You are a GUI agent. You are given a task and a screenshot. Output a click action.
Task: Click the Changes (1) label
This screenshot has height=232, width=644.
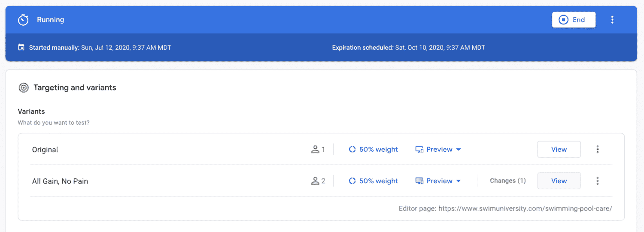click(x=508, y=181)
